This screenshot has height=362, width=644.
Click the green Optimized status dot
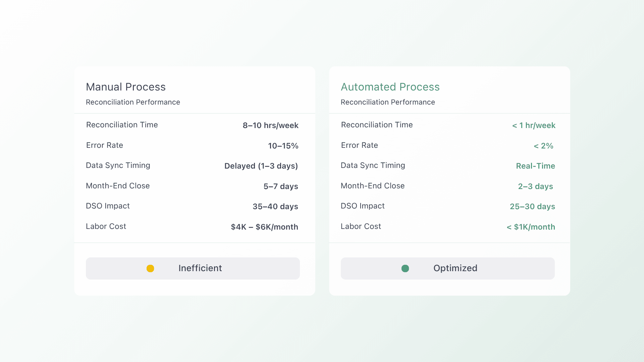point(405,268)
